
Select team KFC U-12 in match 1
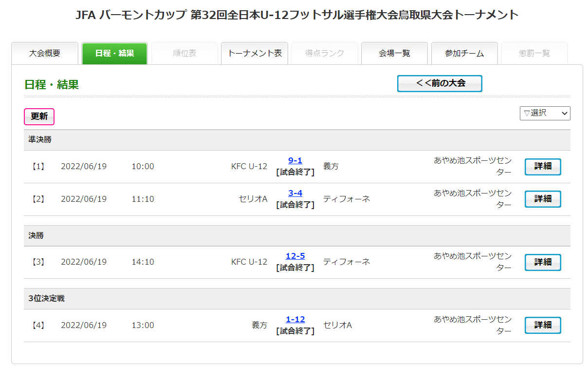pos(249,167)
